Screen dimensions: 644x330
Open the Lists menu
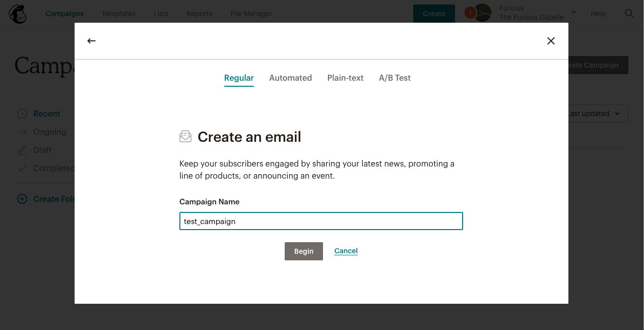(161, 14)
